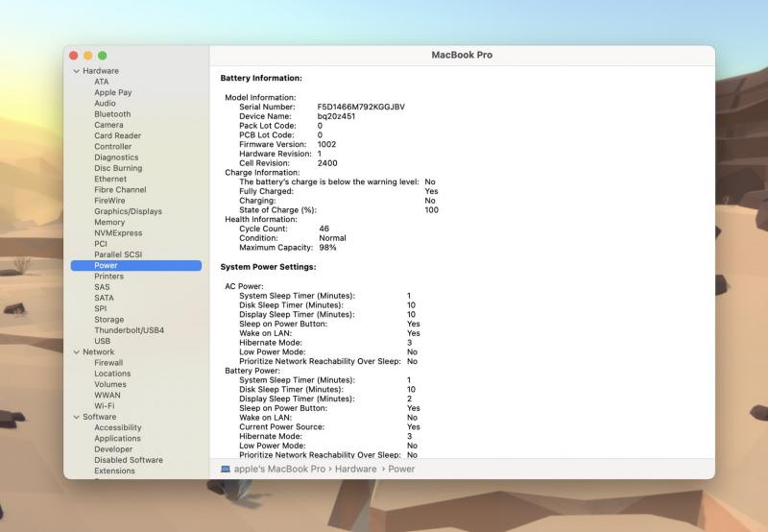768x532 pixels.
Task: Select Volumes in the sidebar
Action: (x=110, y=384)
